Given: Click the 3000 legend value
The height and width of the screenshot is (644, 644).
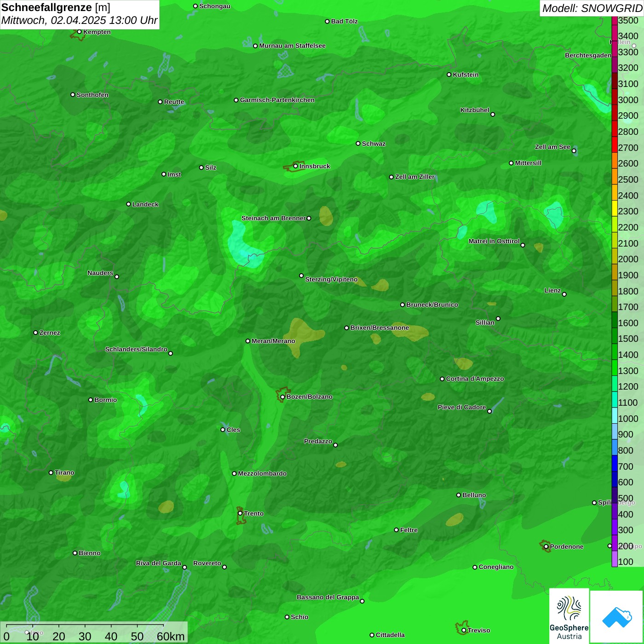Looking at the screenshot, I should [x=628, y=100].
